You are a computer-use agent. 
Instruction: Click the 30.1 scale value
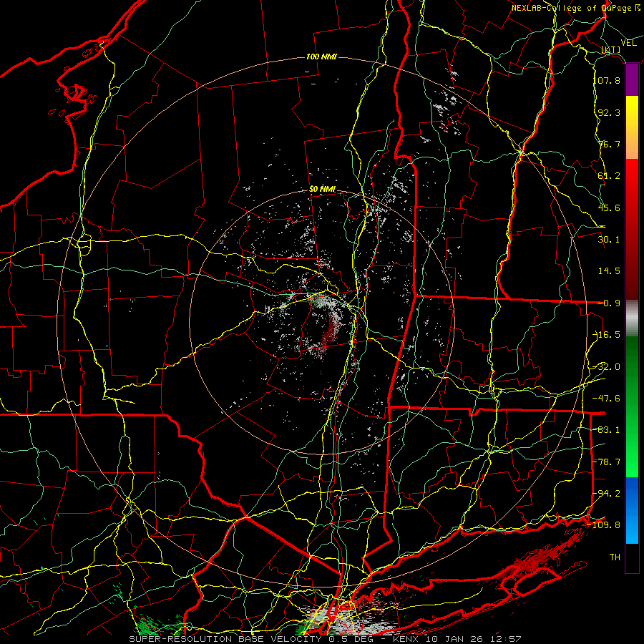click(x=609, y=239)
